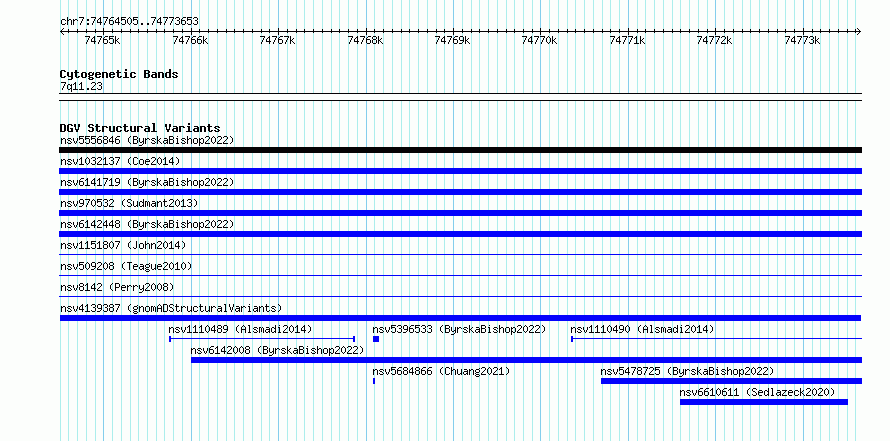Click the 74768k ruler position

(x=366, y=40)
